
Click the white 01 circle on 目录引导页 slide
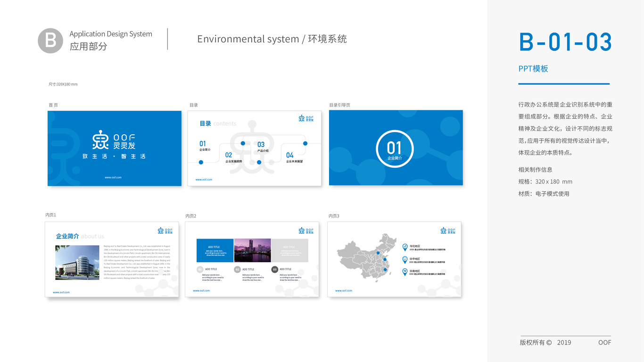click(x=395, y=149)
